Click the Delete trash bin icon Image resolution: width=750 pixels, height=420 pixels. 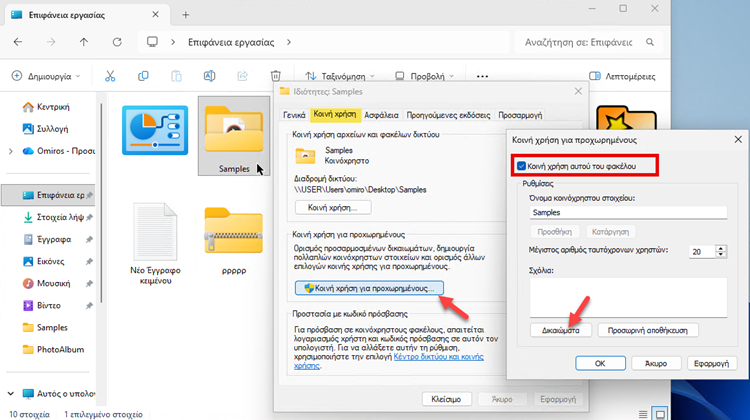tap(276, 76)
